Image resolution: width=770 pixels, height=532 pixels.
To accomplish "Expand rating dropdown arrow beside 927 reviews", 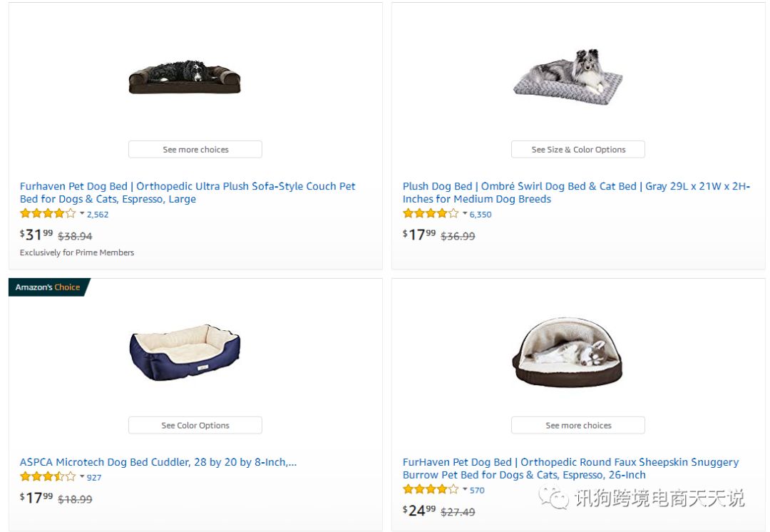I will pyautogui.click(x=82, y=477).
